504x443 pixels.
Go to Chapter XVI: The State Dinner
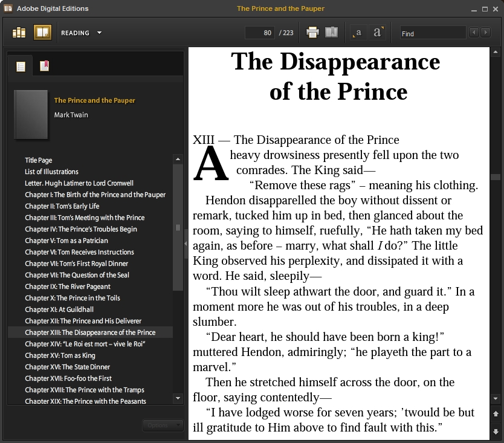click(68, 367)
